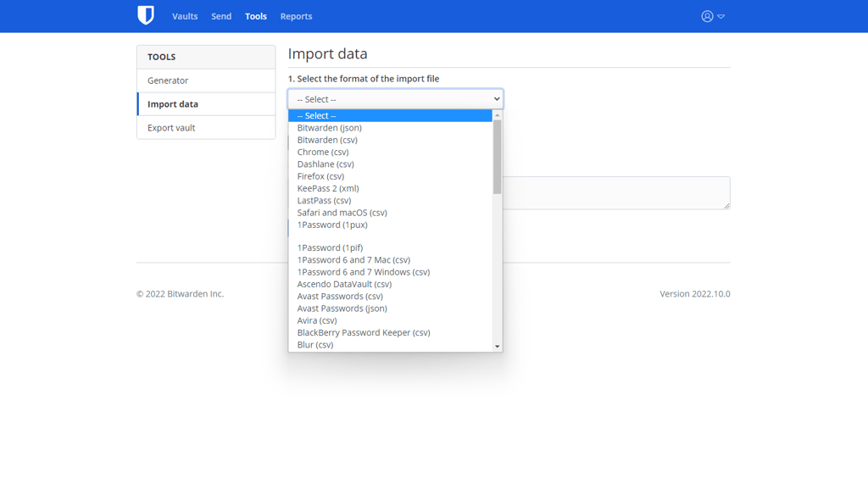868x489 pixels.
Task: Select 1Password (1pif) option
Action: coord(390,247)
